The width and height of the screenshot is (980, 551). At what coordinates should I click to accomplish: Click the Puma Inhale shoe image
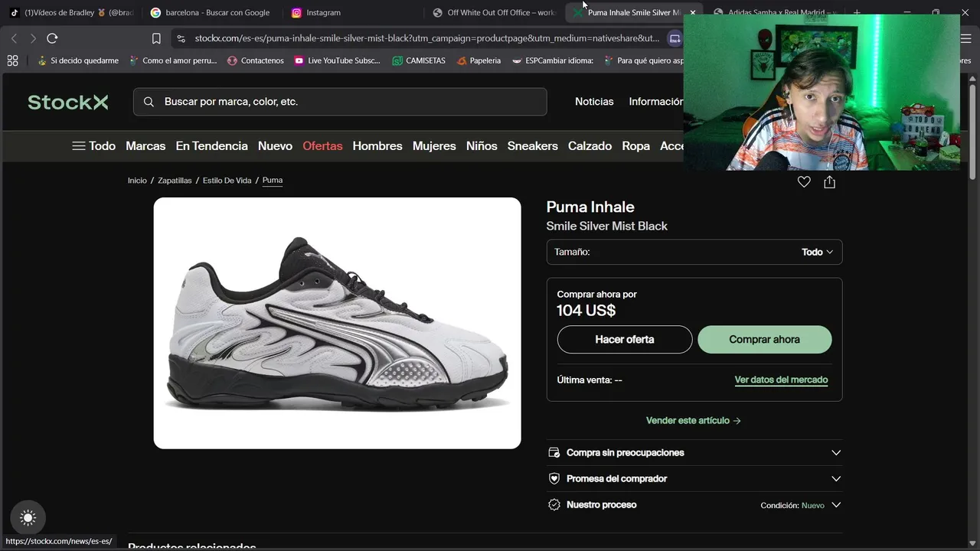click(x=337, y=323)
